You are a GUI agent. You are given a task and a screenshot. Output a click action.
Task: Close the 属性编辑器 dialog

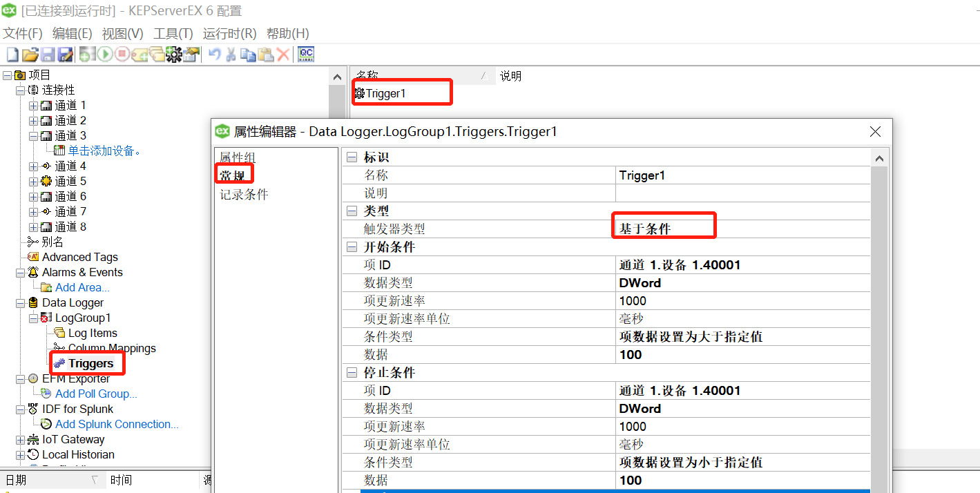pyautogui.click(x=875, y=131)
